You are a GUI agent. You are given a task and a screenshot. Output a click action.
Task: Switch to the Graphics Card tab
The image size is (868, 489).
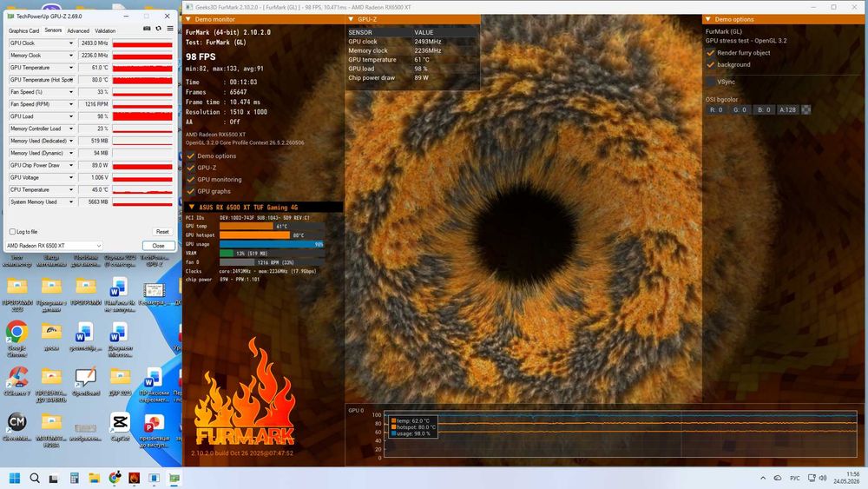[23, 31]
